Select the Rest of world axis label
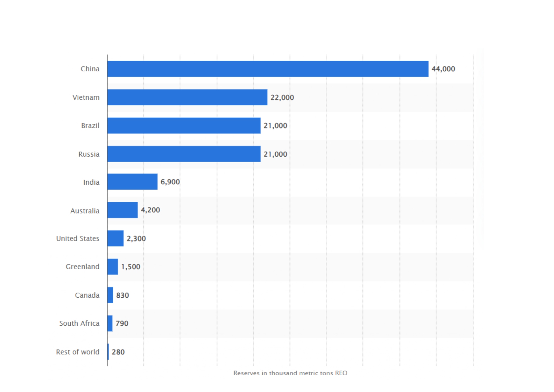This screenshot has width=554, height=392. [78, 352]
